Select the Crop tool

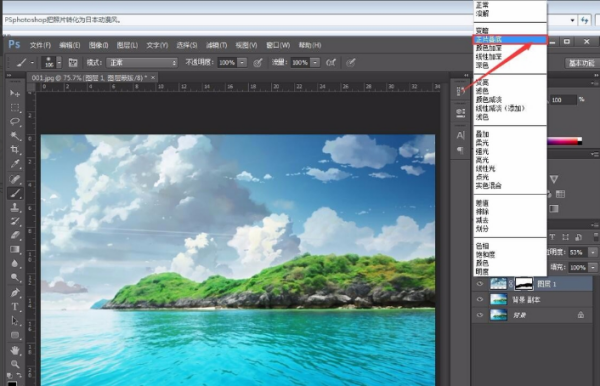[x=15, y=150]
